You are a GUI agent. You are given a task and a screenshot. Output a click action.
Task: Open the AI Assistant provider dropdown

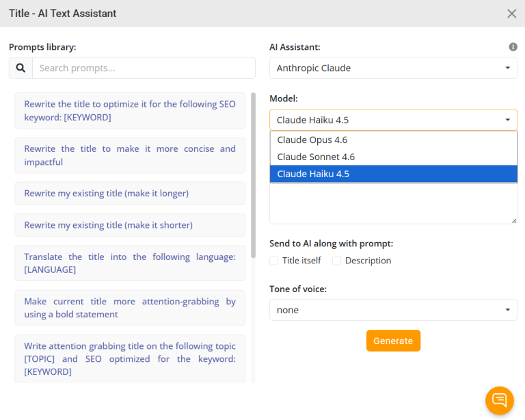(393, 68)
